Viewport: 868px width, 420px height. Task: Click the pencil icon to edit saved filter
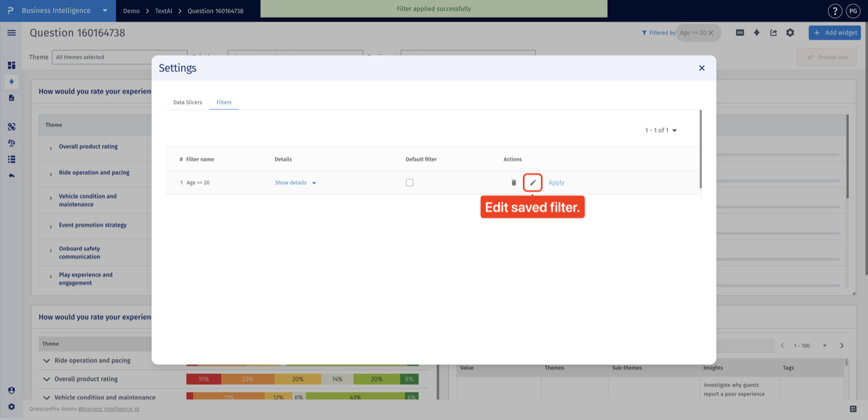pyautogui.click(x=532, y=183)
